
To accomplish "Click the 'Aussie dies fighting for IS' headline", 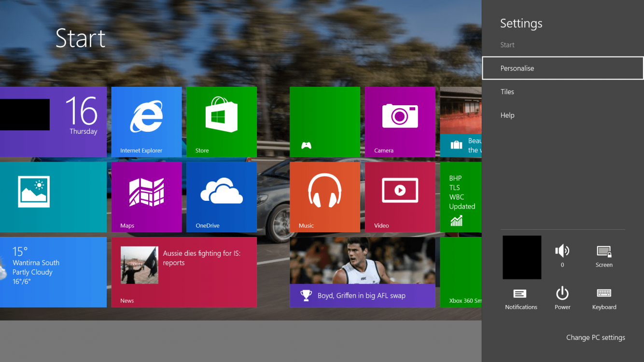I will (x=201, y=258).
